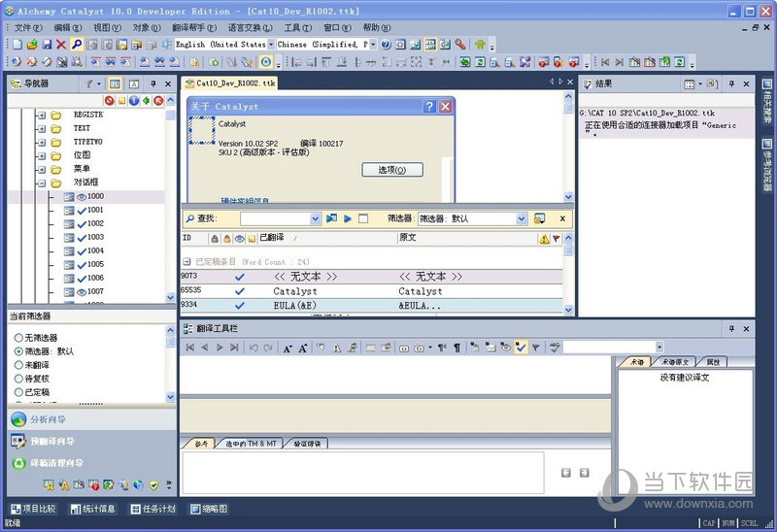Click the highlighted blue checkmark validate icon

click(x=521, y=348)
